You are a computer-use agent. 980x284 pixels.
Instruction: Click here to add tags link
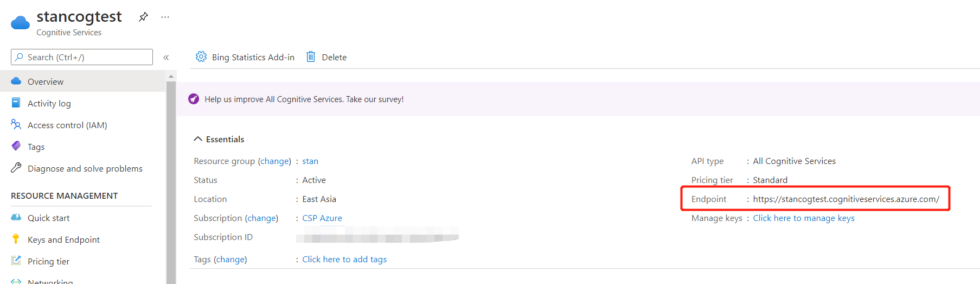tap(344, 259)
